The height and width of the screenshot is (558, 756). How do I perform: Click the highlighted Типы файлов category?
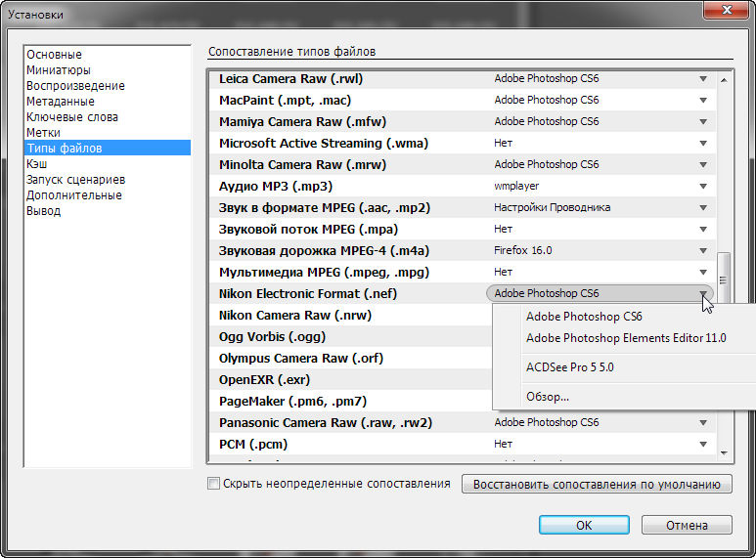[108, 148]
